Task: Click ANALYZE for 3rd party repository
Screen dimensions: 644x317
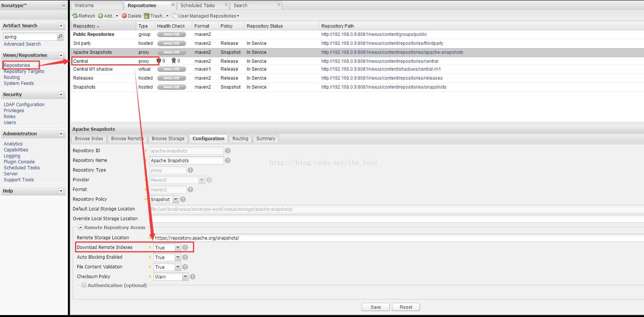Action: coord(171,43)
